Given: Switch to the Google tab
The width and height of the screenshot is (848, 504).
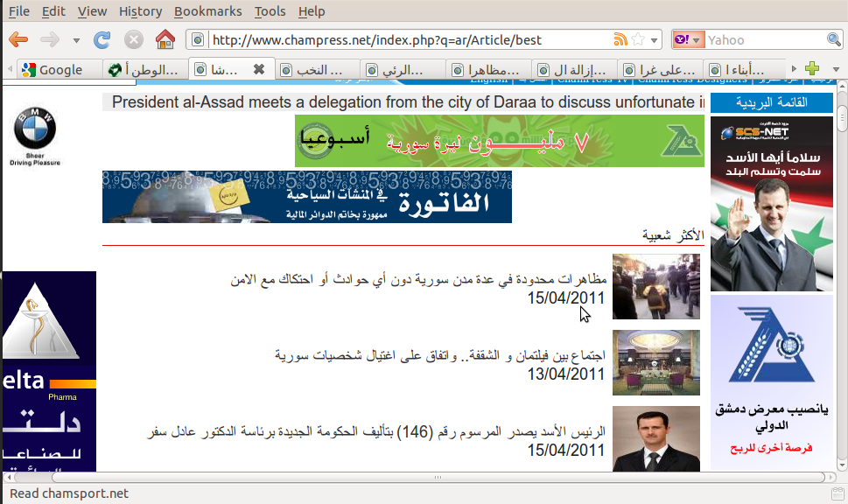Looking at the screenshot, I should point(60,69).
